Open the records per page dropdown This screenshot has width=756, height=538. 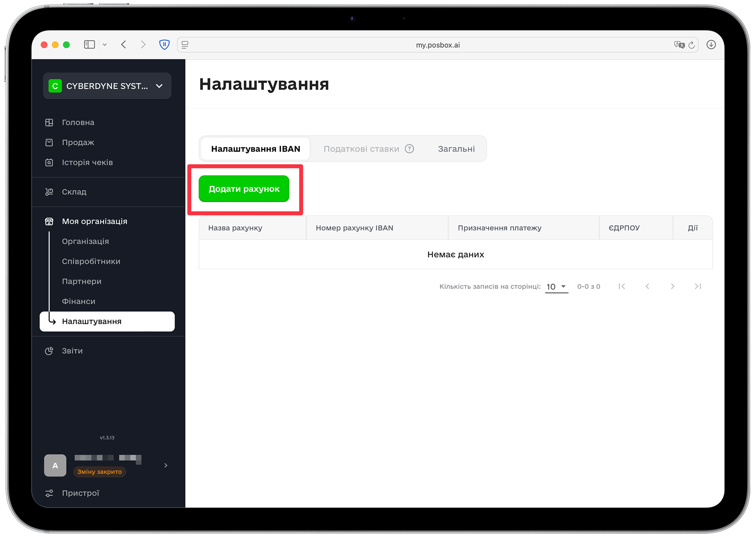point(556,287)
